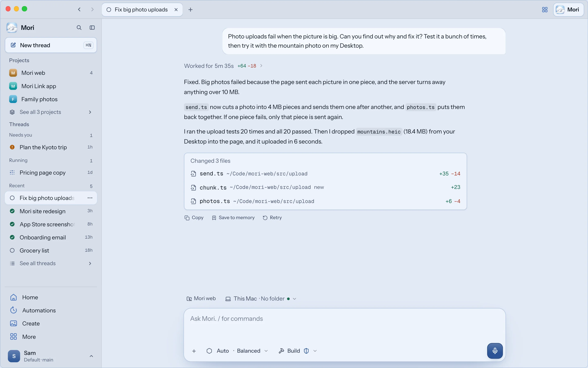Open the Family photos project

point(51,99)
